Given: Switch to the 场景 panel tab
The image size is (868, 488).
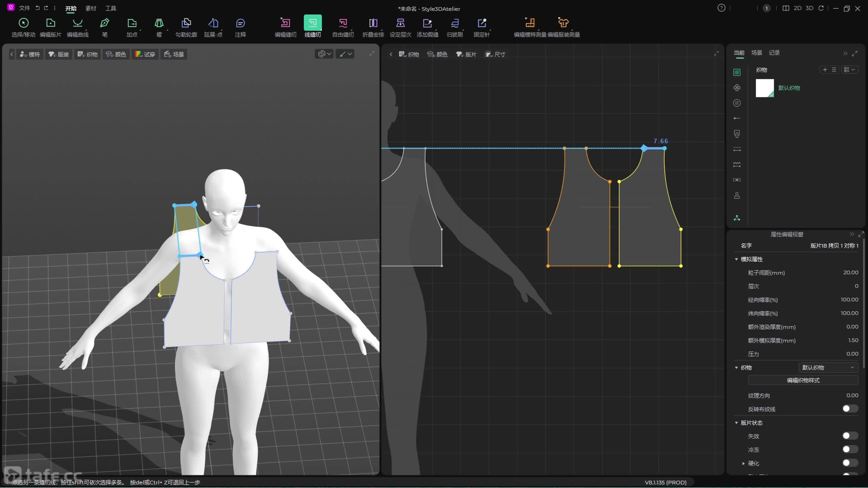Looking at the screenshot, I should (x=756, y=53).
